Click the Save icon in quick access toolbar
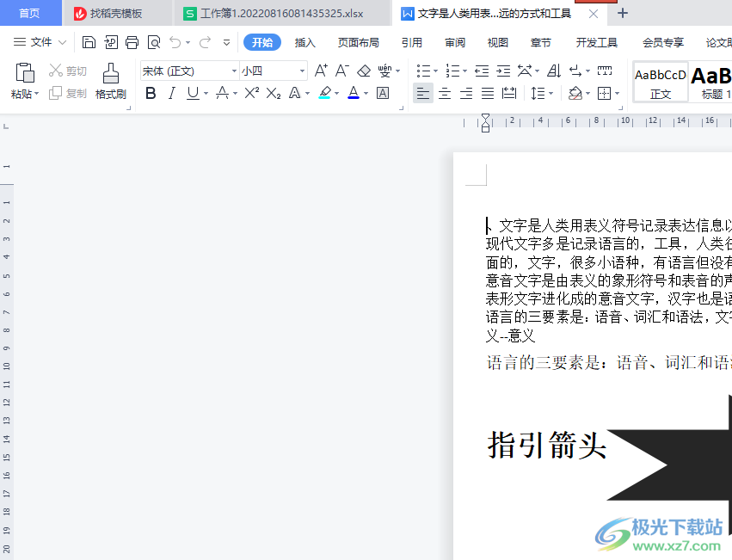 tap(89, 42)
